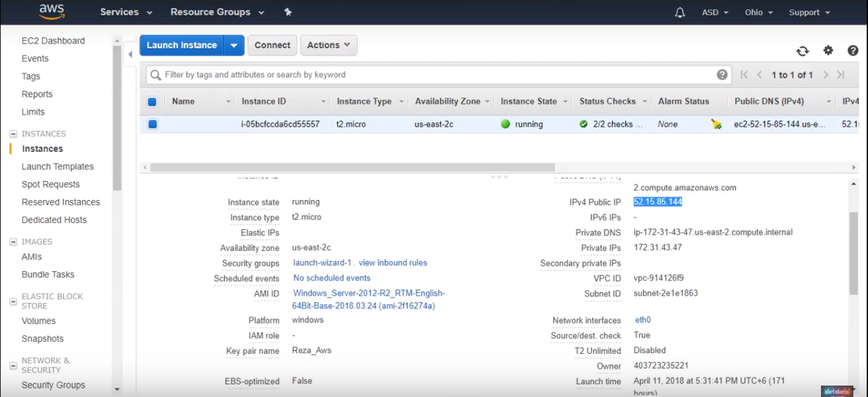The image size is (868, 397).
Task: Collapse the NETWORK & SECURITY section
Action: pos(13,366)
